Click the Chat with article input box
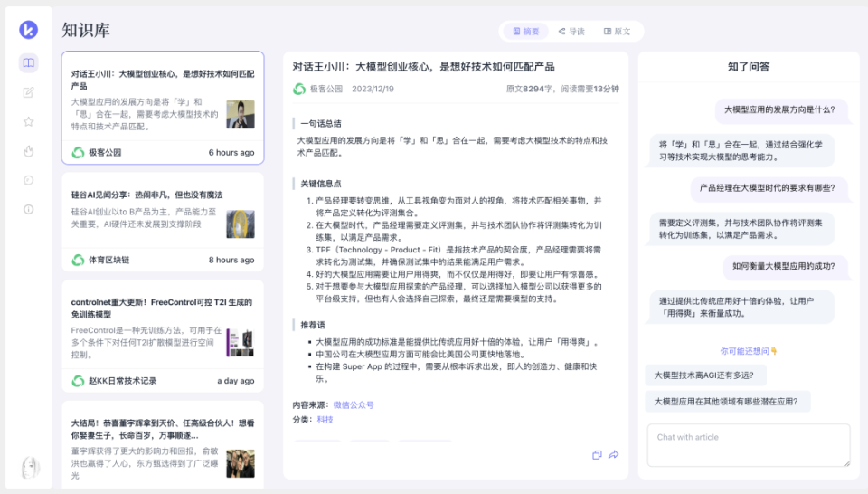The width and height of the screenshot is (868, 494). (x=748, y=445)
